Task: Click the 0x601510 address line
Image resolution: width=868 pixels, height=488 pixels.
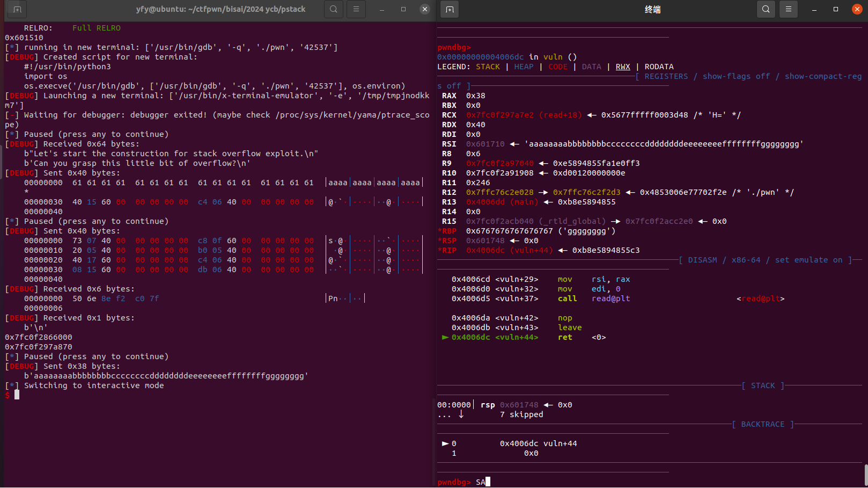Action: tap(24, 38)
